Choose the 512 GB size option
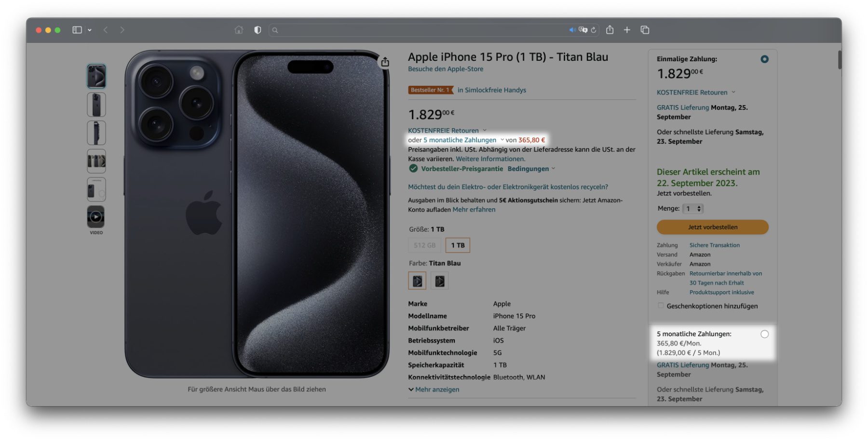The image size is (868, 441). point(424,245)
